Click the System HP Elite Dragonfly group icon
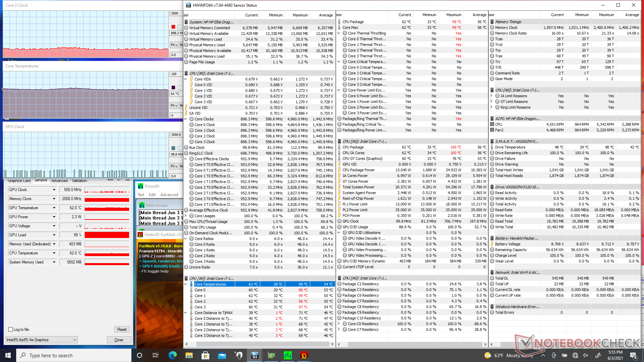Screen dimensions: 644x362 point(186,22)
